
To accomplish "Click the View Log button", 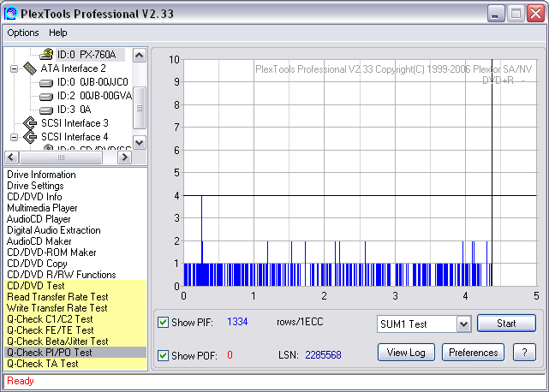I will tap(406, 353).
